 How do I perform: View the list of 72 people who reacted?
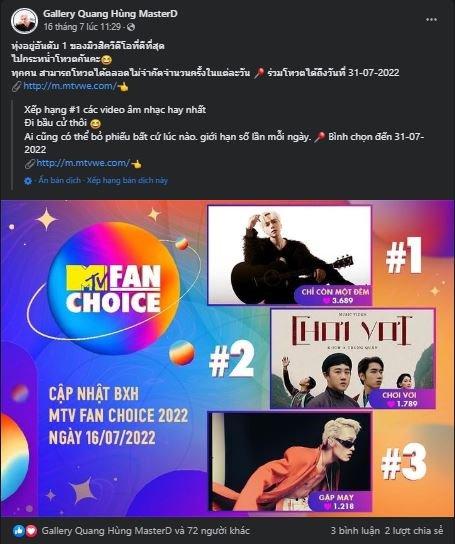click(145, 530)
